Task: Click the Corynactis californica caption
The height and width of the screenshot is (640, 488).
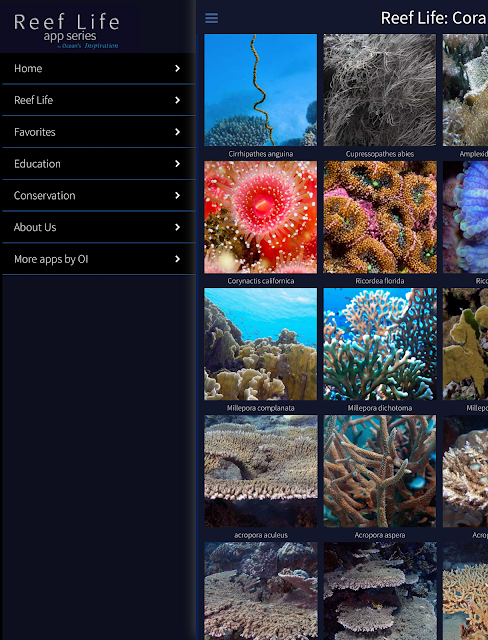Action: tap(260, 281)
